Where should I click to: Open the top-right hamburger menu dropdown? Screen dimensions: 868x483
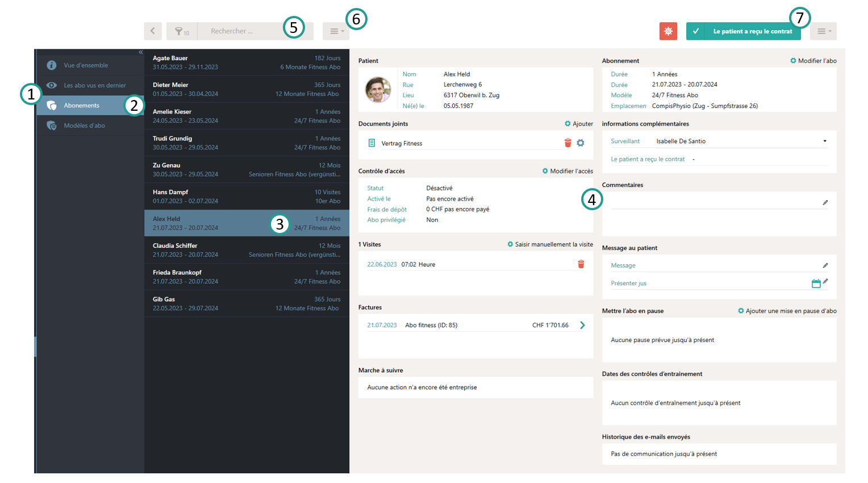point(823,31)
